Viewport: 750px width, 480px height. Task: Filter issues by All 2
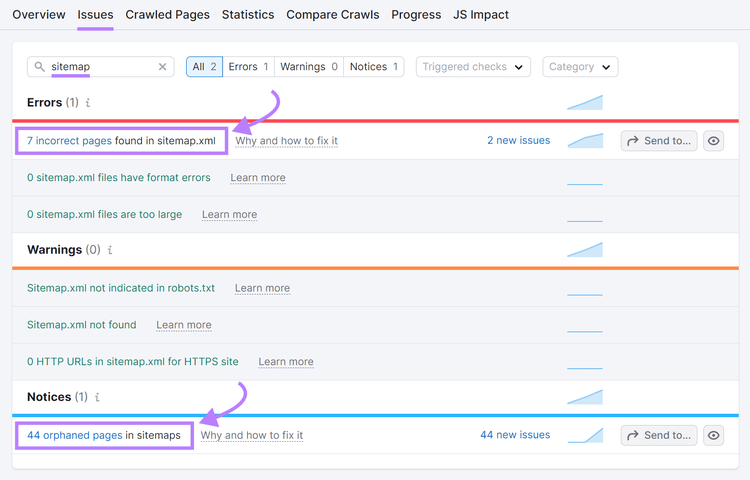pos(204,67)
